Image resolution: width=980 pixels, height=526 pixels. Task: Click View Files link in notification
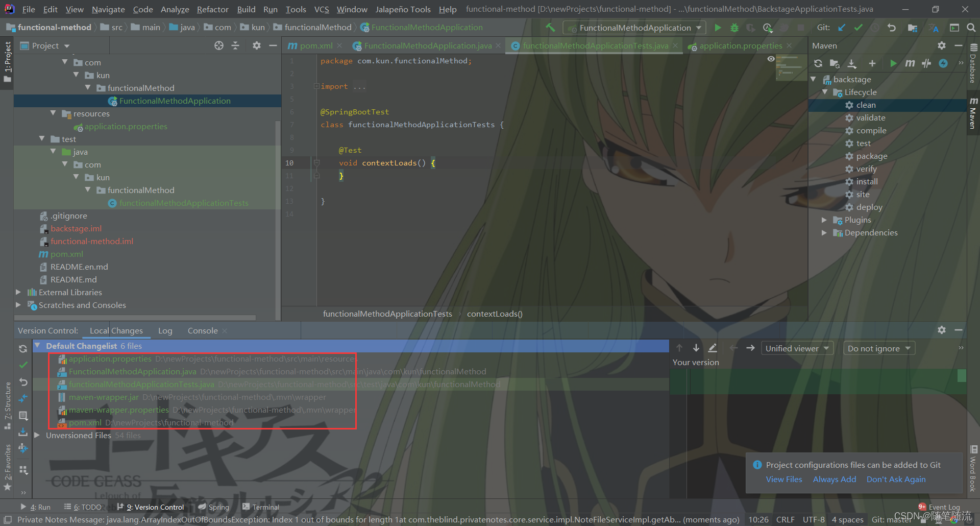783,479
